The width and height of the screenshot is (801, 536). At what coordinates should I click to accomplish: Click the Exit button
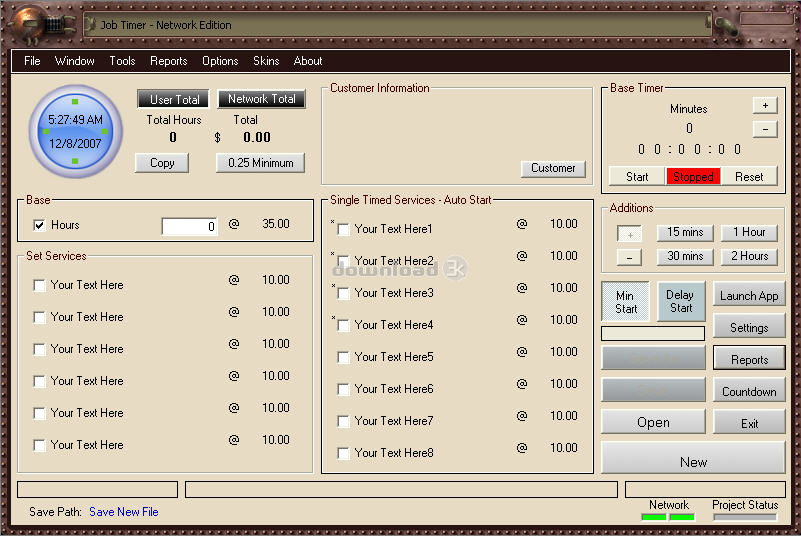coord(749,423)
